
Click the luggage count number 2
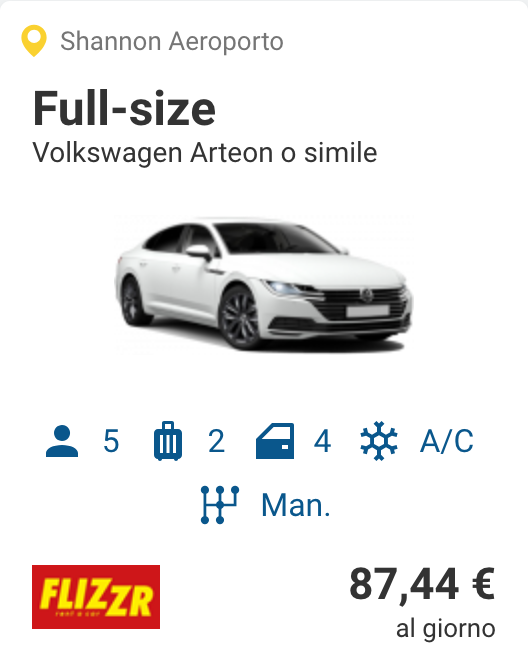click(x=216, y=441)
